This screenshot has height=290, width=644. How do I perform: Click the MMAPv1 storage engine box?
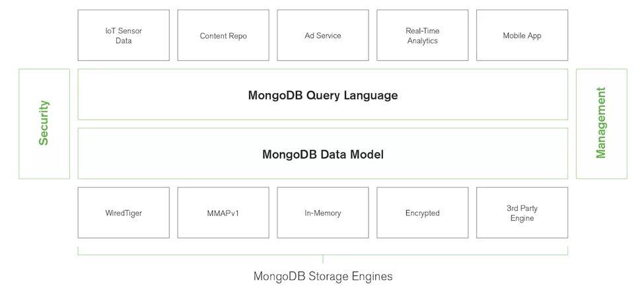(223, 213)
